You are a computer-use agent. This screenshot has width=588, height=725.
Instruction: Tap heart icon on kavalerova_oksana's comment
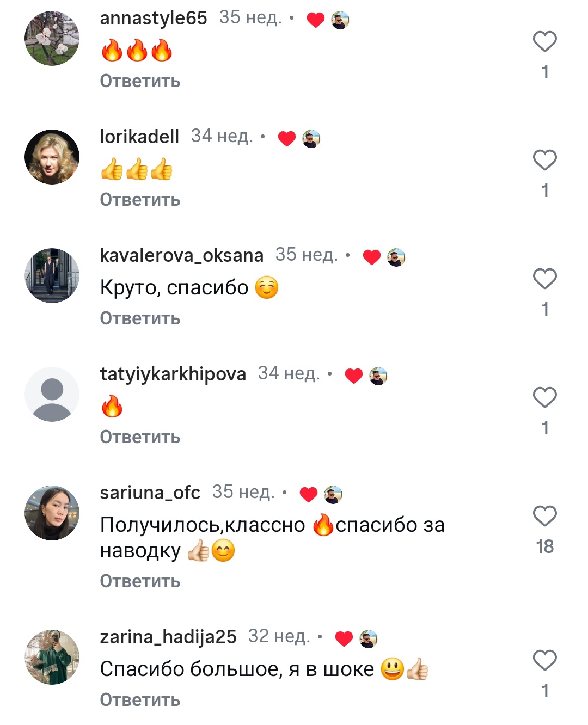[x=544, y=279]
